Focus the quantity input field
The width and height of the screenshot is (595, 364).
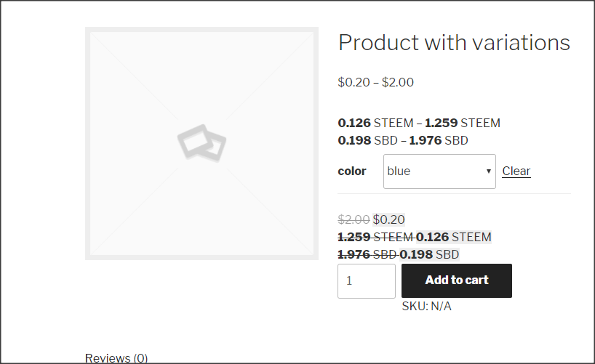[366, 280]
